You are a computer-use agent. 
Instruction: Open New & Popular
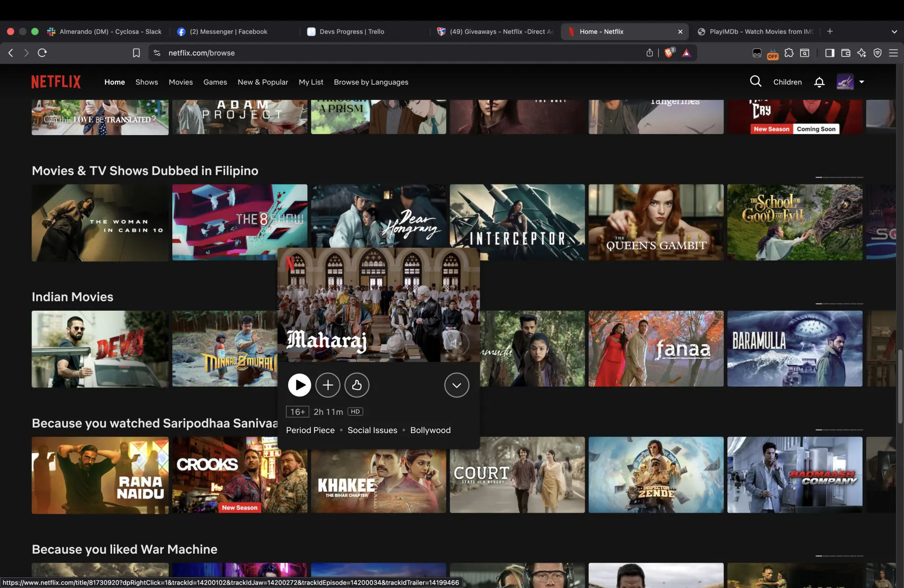pyautogui.click(x=263, y=82)
